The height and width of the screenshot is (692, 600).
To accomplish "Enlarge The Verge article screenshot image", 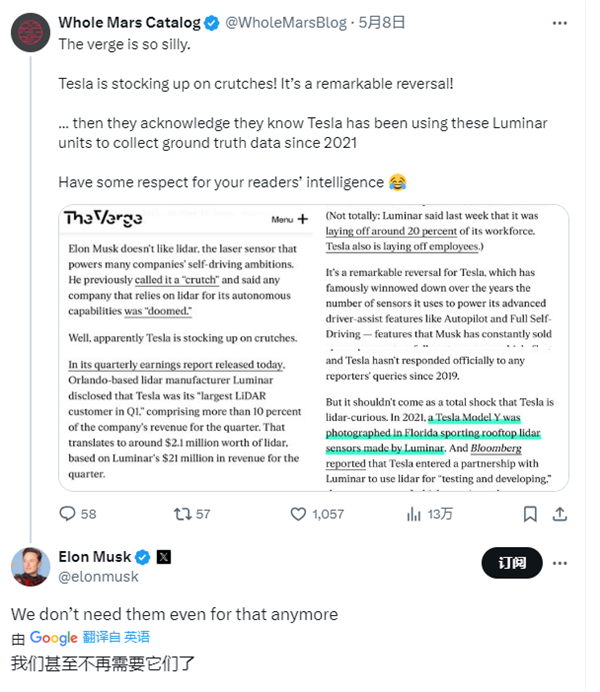I will point(313,347).
